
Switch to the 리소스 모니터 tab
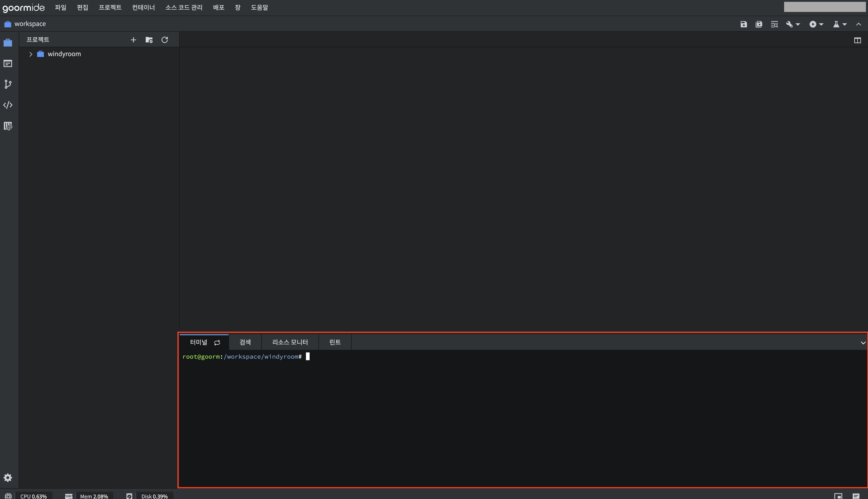290,342
